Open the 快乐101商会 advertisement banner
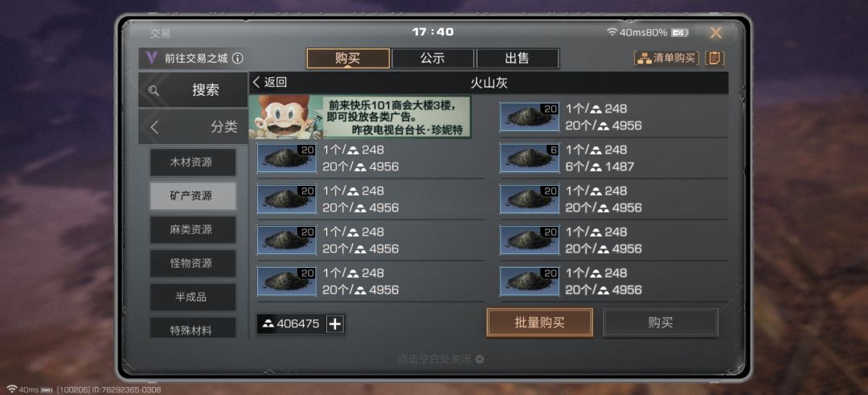Image resolution: width=868 pixels, height=395 pixels. tap(360, 117)
